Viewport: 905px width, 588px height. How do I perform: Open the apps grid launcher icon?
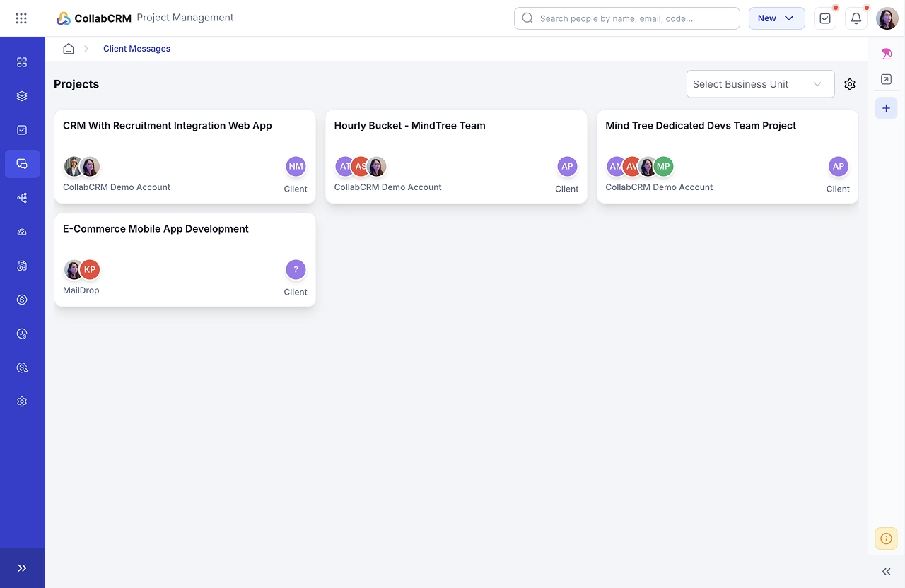[21, 18]
